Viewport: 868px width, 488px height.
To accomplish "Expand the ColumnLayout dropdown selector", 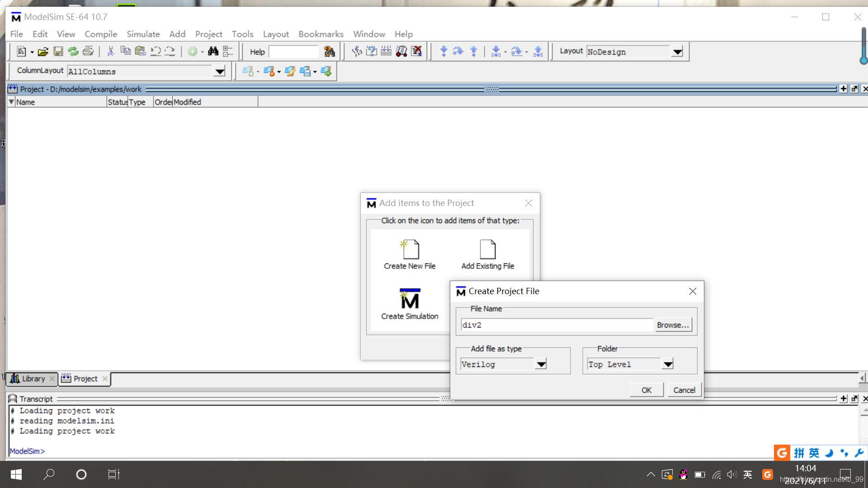I will tap(220, 71).
